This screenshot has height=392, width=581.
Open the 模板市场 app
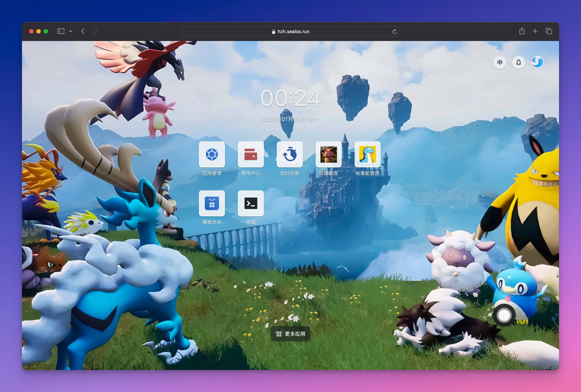[212, 203]
